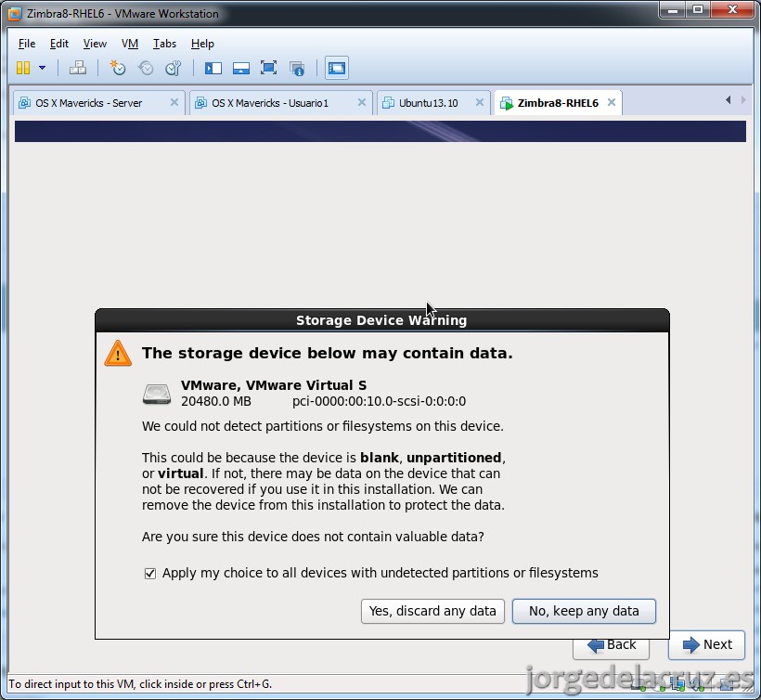Open the View menu
The width and height of the screenshot is (761, 700).
[x=95, y=44]
